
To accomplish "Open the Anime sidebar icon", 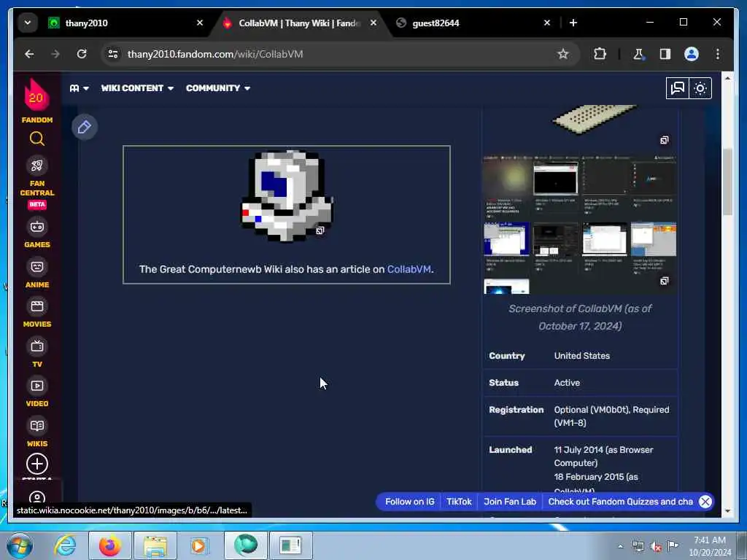I will tap(36, 267).
